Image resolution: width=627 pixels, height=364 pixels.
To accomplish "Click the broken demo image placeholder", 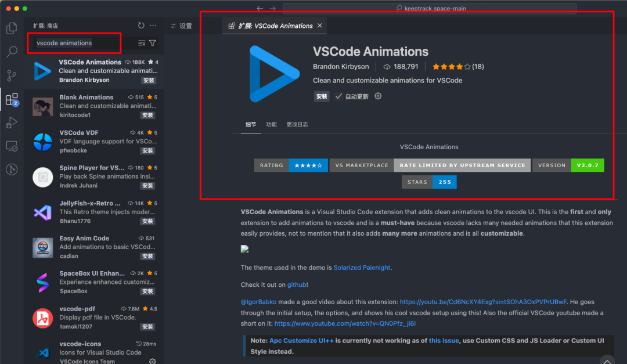I will pos(245,249).
